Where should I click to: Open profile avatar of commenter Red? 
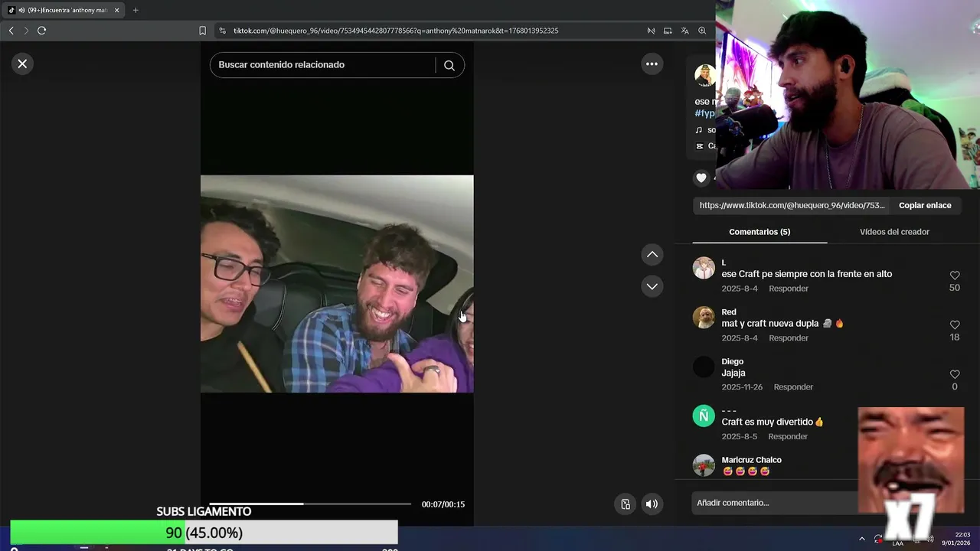pos(704,317)
